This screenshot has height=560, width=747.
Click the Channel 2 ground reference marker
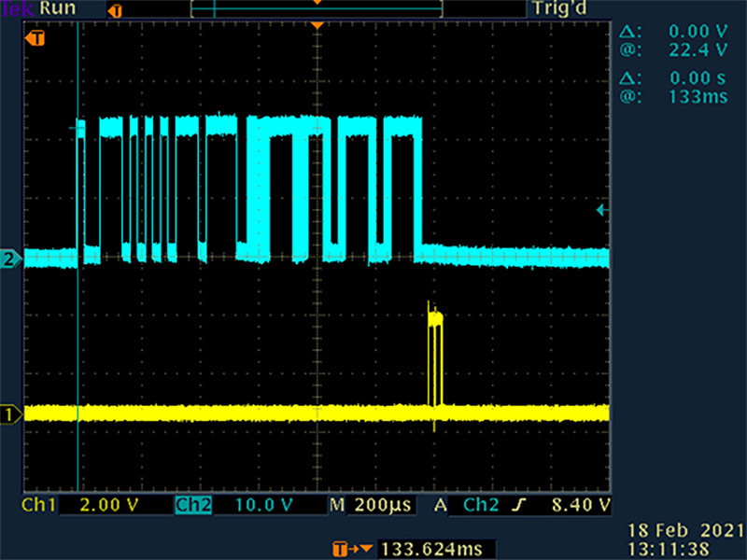tap(11, 259)
